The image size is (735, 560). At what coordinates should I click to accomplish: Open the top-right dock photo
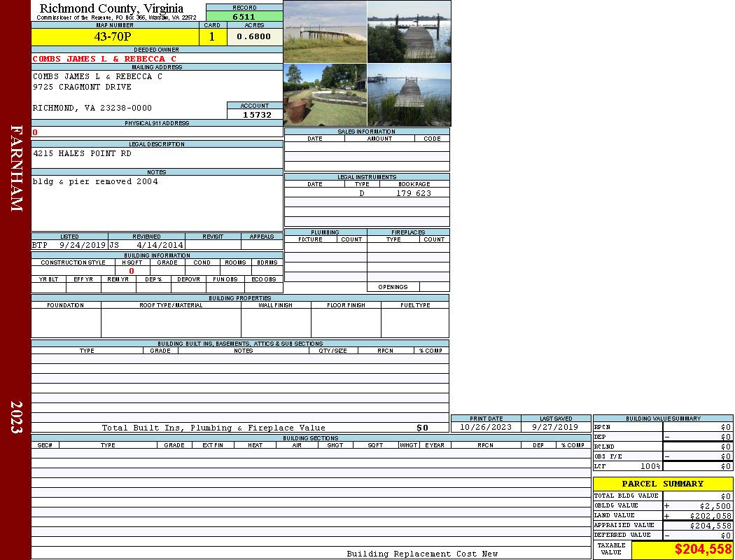409,31
